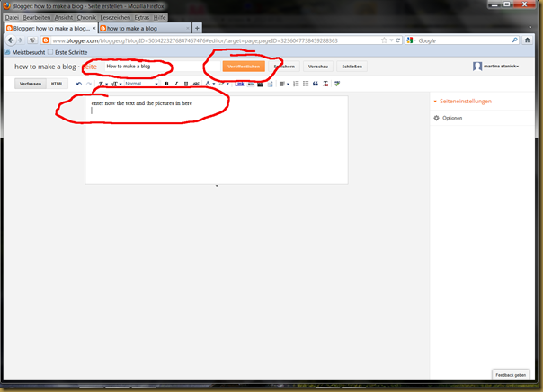Click the browser forward arrow
Image resolution: width=543 pixels, height=392 pixels.
[x=21, y=40]
